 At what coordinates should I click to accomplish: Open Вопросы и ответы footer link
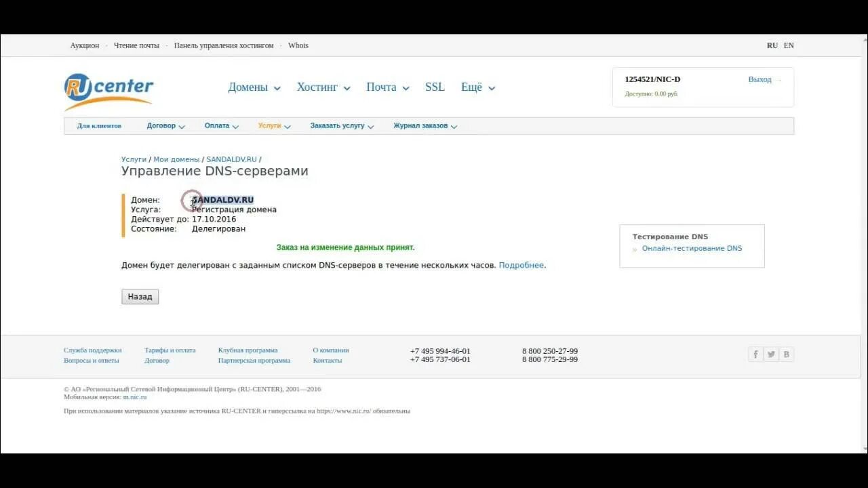point(92,361)
